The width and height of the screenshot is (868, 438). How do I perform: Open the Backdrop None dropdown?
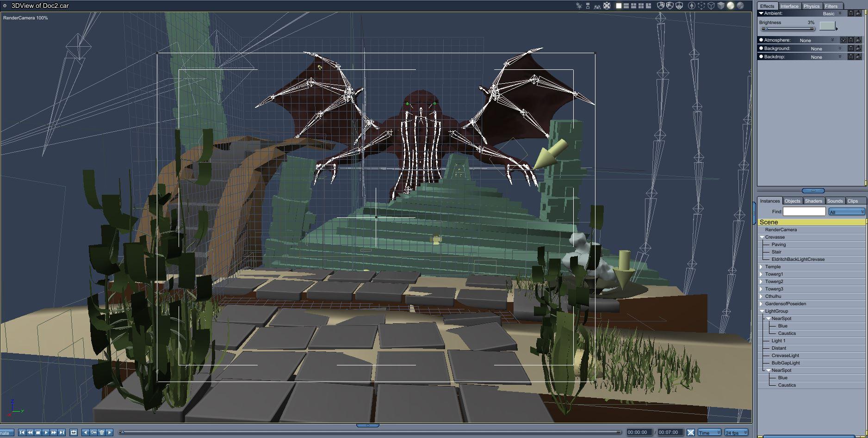click(826, 57)
